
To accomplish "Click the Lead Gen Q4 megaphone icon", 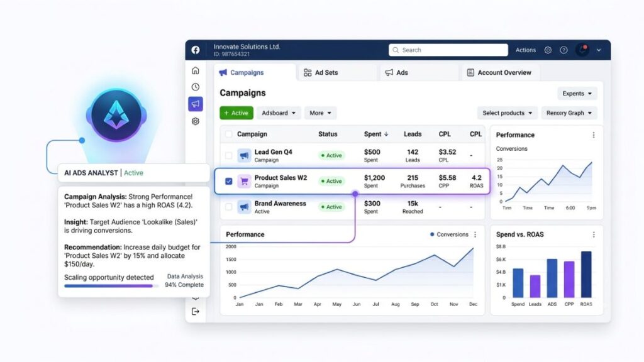I will pos(245,156).
